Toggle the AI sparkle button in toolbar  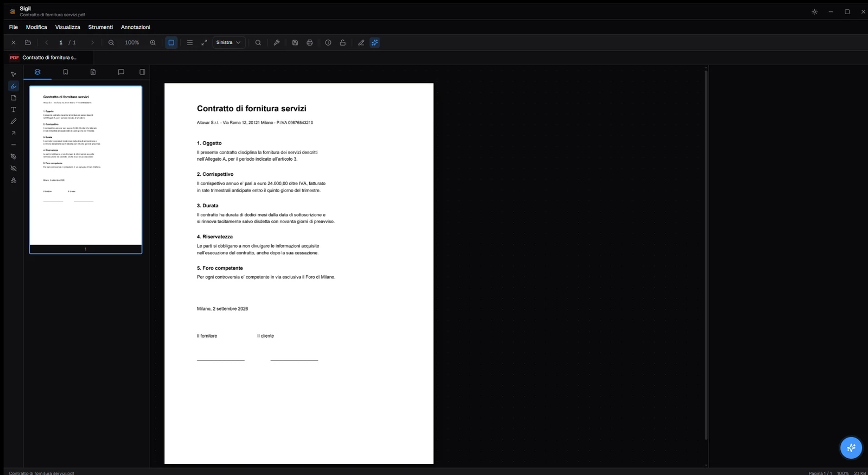pyautogui.click(x=375, y=42)
